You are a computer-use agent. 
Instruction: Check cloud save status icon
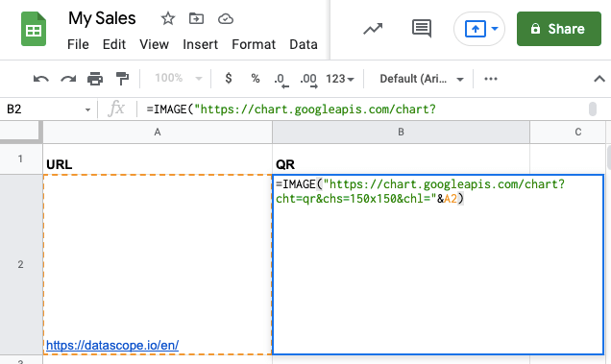[226, 18]
